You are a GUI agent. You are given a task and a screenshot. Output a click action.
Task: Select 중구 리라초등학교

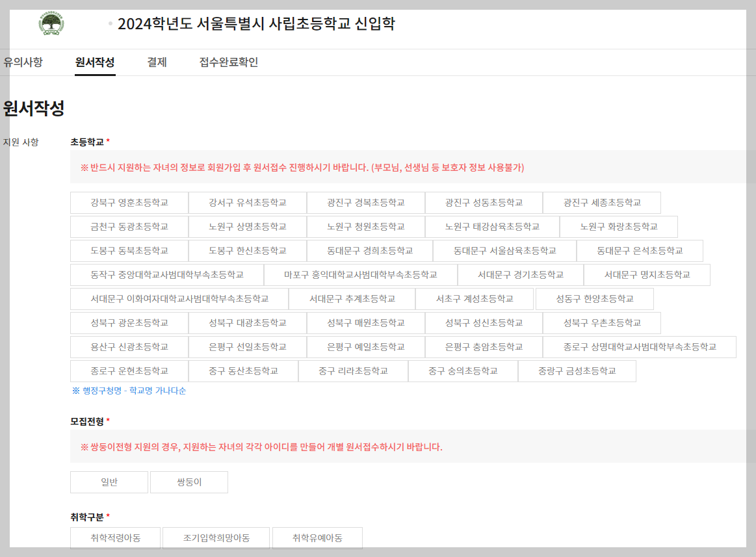[x=353, y=371]
